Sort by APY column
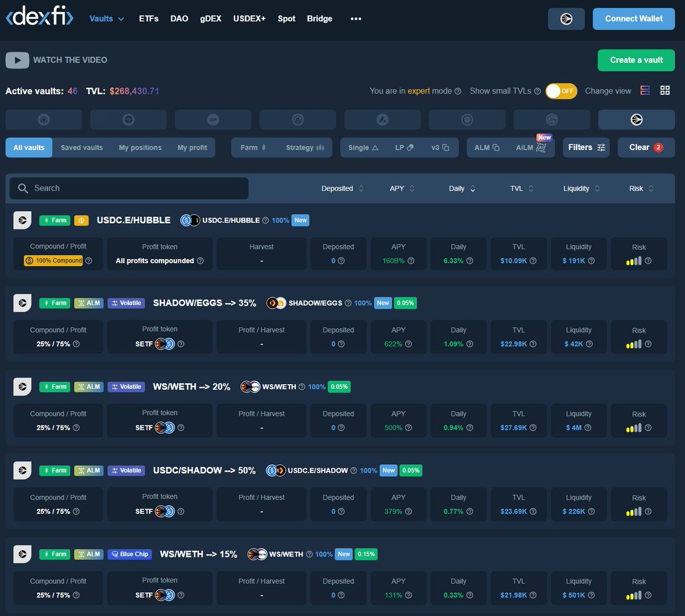The width and height of the screenshot is (685, 616). tap(402, 188)
